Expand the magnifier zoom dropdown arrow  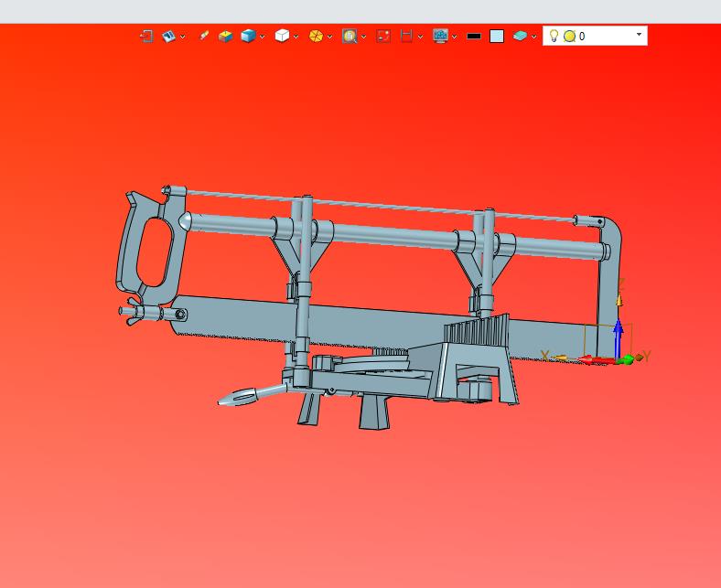click(x=364, y=37)
